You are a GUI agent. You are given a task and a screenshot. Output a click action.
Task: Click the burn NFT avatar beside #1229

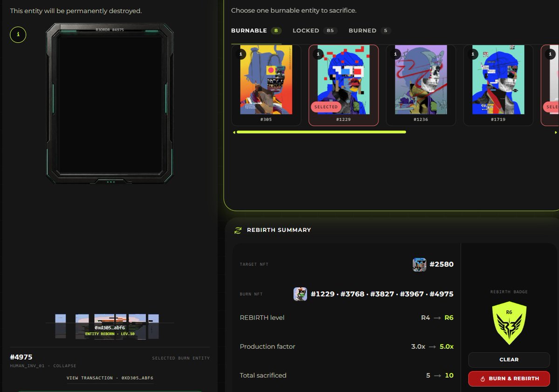pyautogui.click(x=300, y=294)
